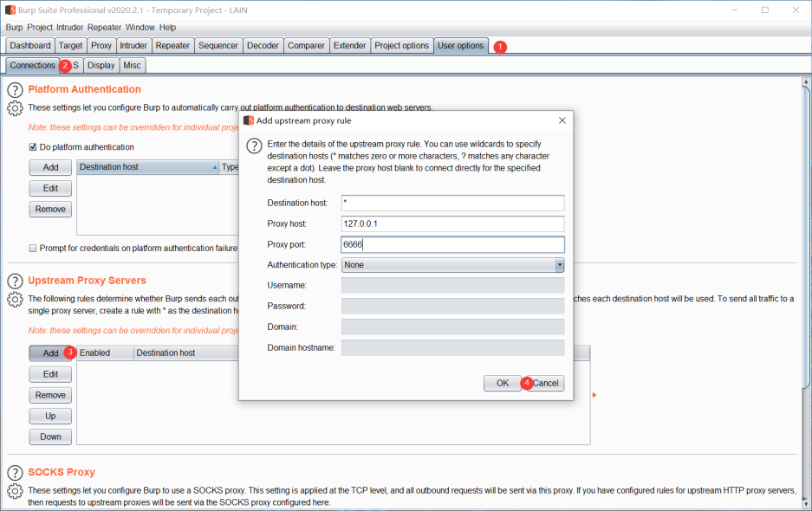Screen dimensions: 812x511
Task: Click Remove under Platform Authentication
Action: point(50,209)
